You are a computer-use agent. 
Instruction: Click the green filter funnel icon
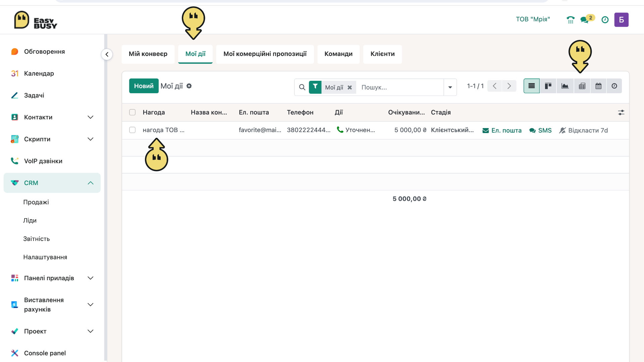tap(315, 87)
